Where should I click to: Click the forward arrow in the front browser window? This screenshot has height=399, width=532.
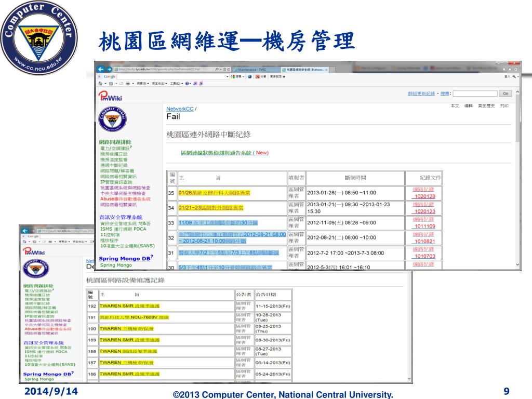click(109, 69)
